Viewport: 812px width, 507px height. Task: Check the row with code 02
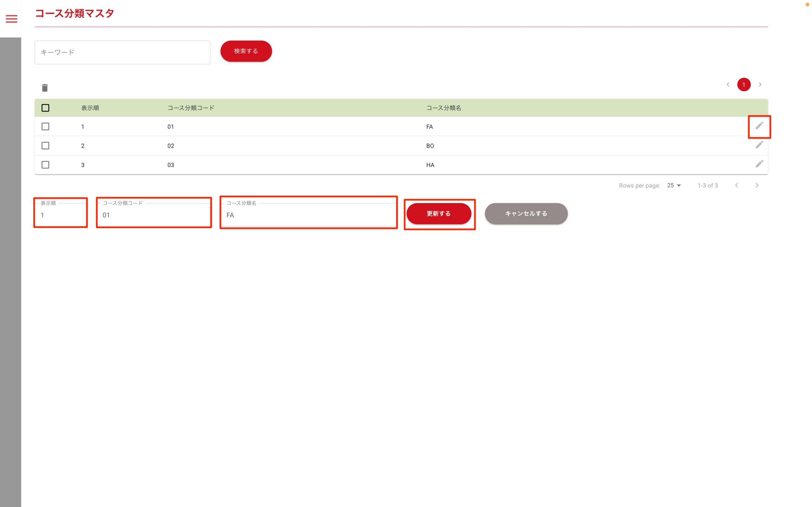[x=45, y=145]
